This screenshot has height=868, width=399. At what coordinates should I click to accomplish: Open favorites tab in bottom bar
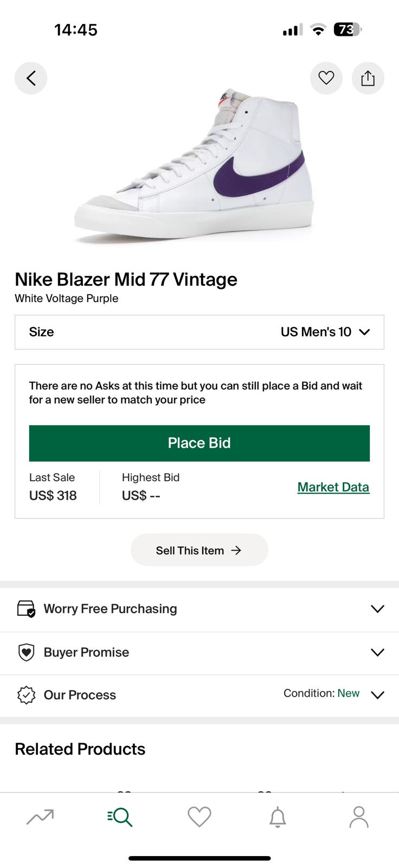click(199, 816)
